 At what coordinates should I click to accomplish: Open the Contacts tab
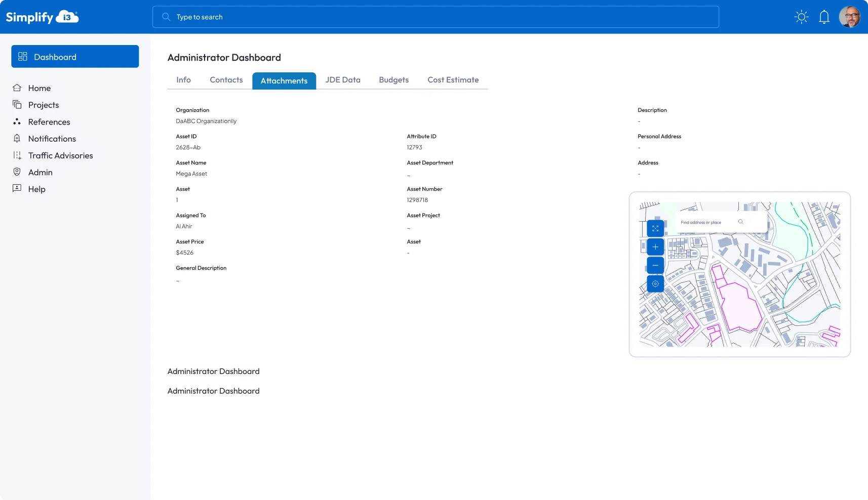coord(226,80)
